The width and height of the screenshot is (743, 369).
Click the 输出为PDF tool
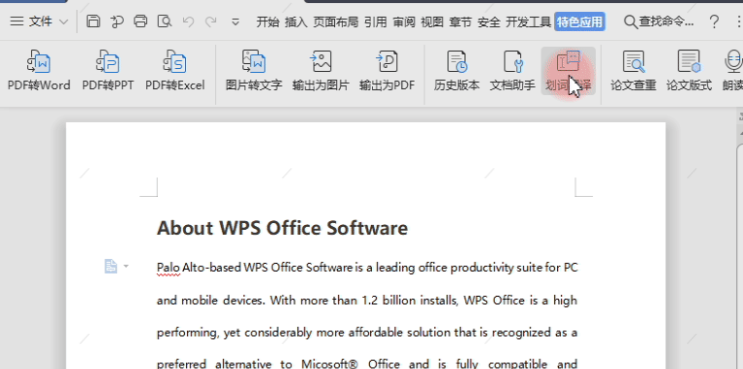pyautogui.click(x=387, y=70)
